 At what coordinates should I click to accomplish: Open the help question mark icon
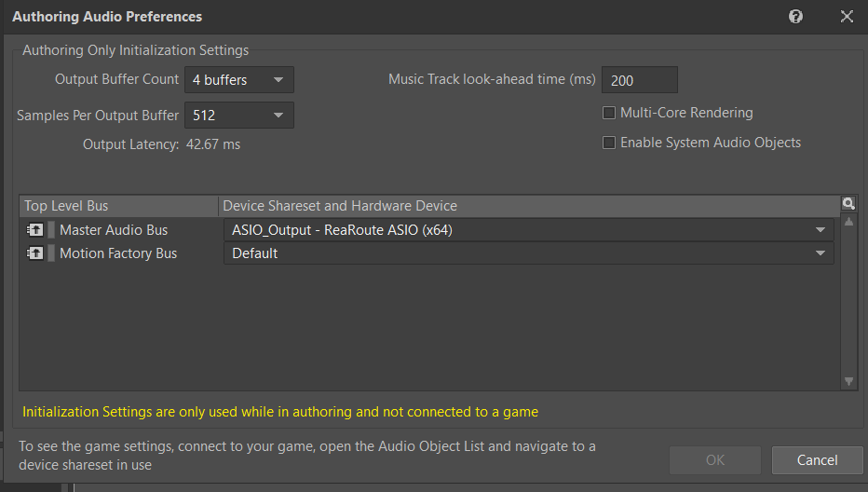pos(795,17)
